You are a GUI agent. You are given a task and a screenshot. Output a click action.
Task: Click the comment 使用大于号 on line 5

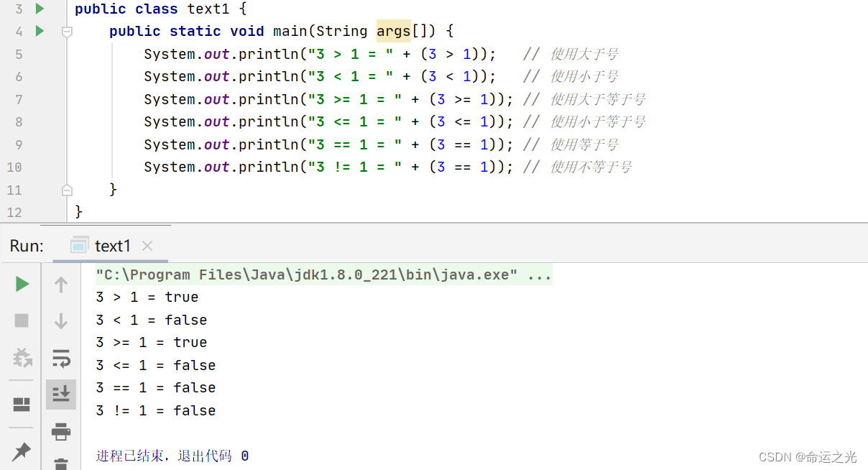tap(571, 54)
